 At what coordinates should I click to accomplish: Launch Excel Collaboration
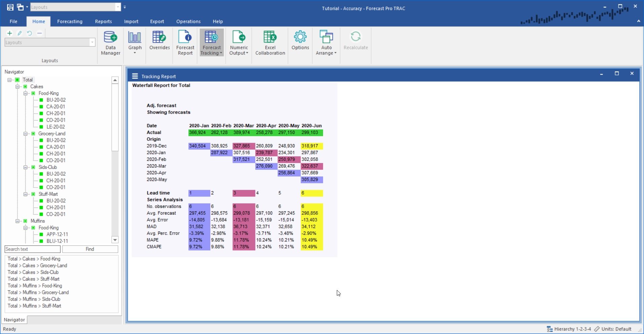[x=270, y=43]
